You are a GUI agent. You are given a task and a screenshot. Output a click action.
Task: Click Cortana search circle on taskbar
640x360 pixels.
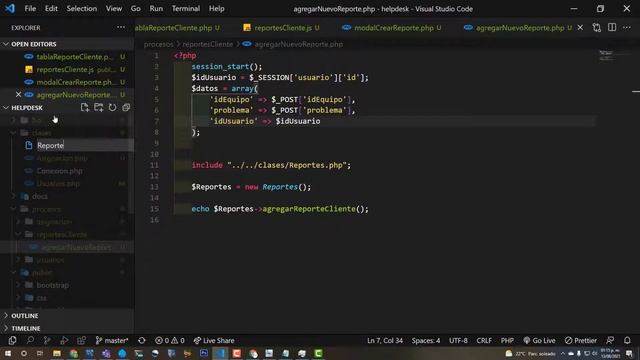click(x=24, y=353)
